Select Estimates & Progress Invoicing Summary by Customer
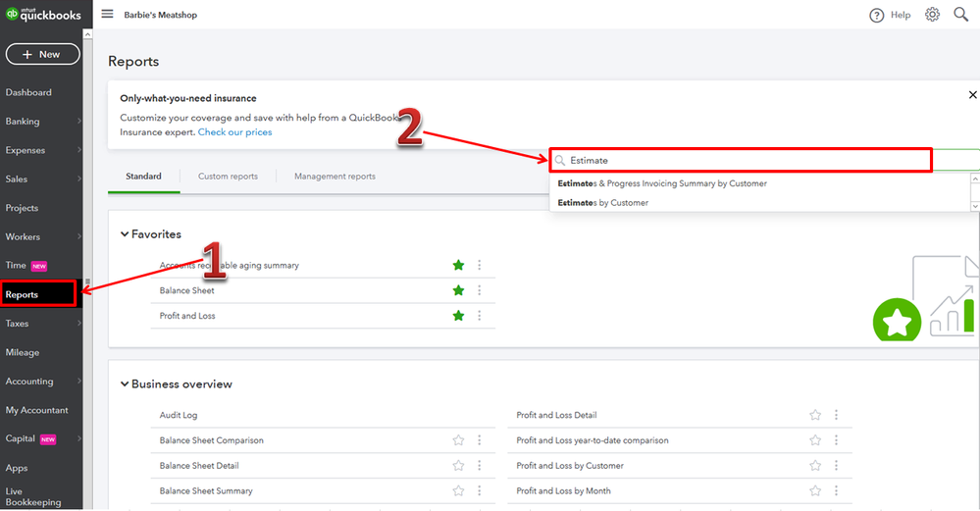The height and width of the screenshot is (511, 980). click(x=662, y=183)
